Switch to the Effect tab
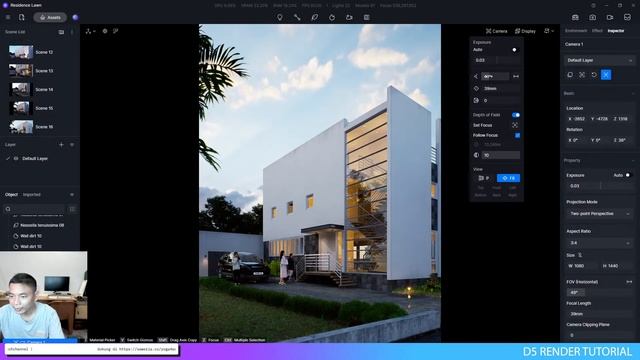The width and height of the screenshot is (640, 360). point(597,31)
